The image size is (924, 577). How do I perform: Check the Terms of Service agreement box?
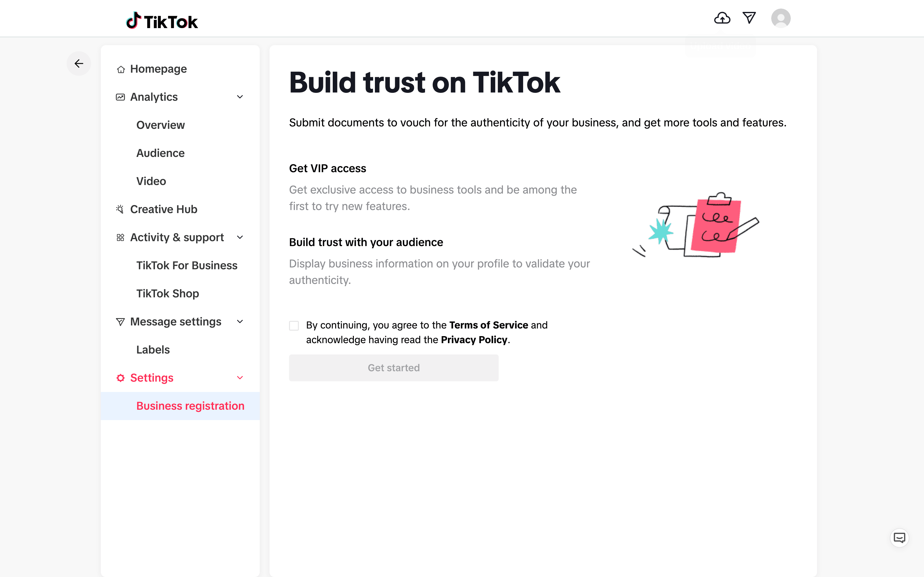coord(294,325)
